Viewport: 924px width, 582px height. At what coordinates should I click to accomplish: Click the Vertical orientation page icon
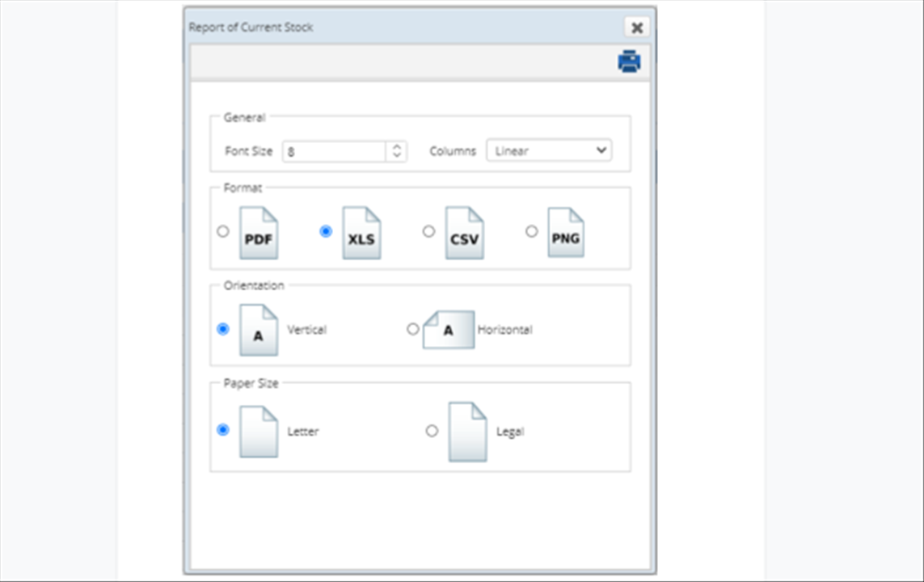(258, 330)
